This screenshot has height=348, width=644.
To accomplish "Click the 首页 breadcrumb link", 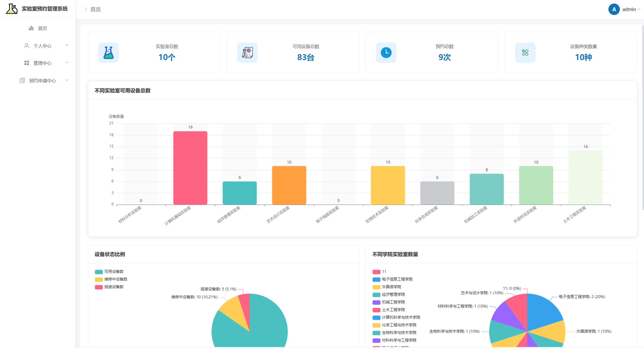I will coord(96,9).
